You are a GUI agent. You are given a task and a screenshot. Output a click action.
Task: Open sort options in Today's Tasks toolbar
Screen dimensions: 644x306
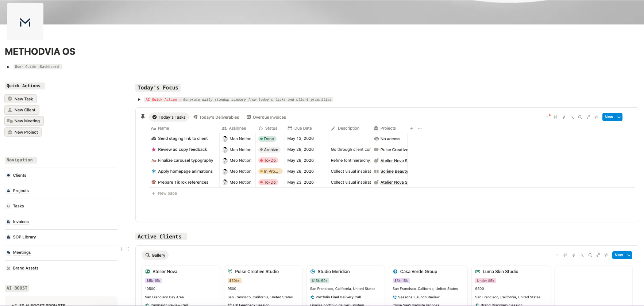click(x=555, y=117)
